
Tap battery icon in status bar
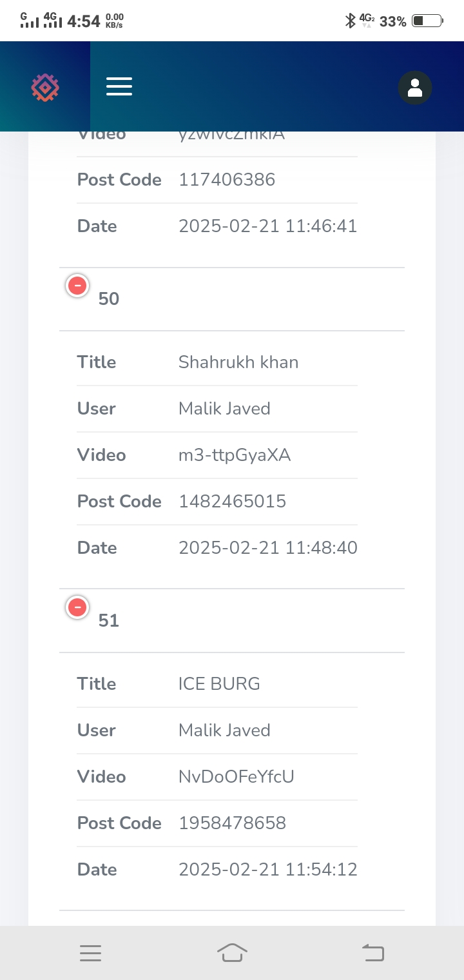point(427,21)
